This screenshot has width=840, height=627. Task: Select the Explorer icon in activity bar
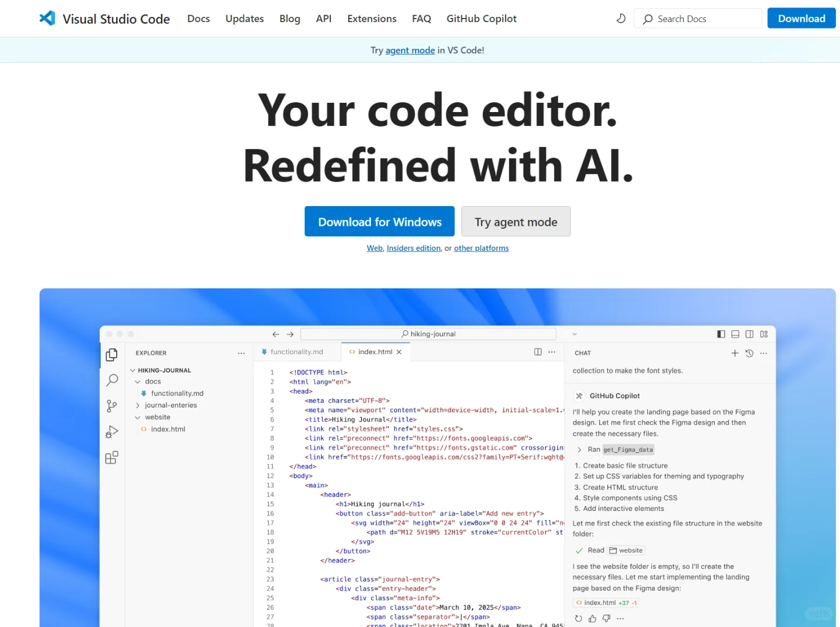pos(111,355)
